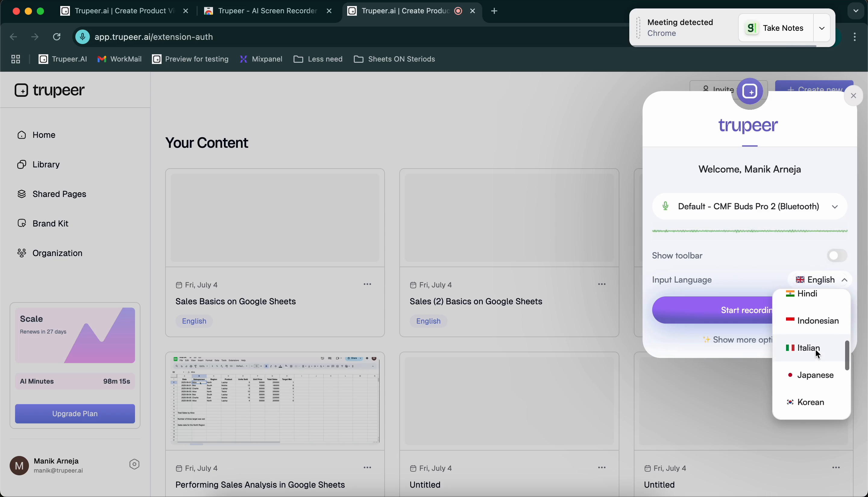Open the camera settings icon next to Manik Arneja
The height and width of the screenshot is (497, 868).
coord(134,464)
